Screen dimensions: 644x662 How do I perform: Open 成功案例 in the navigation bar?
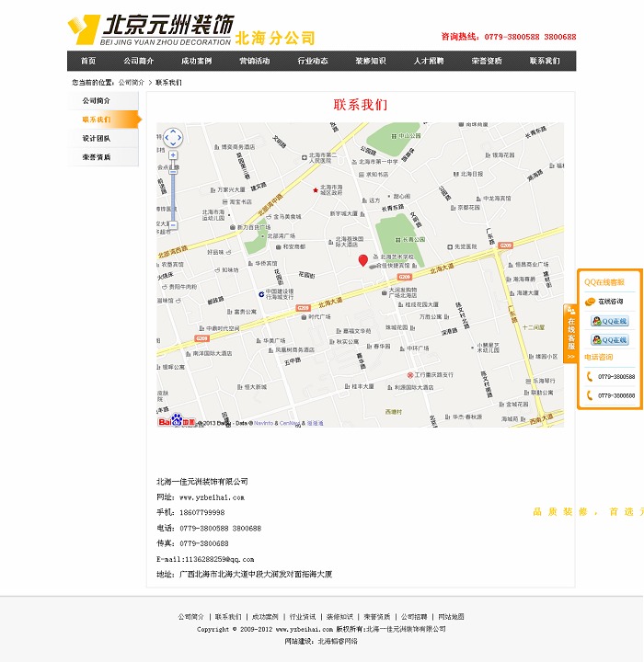(196, 61)
